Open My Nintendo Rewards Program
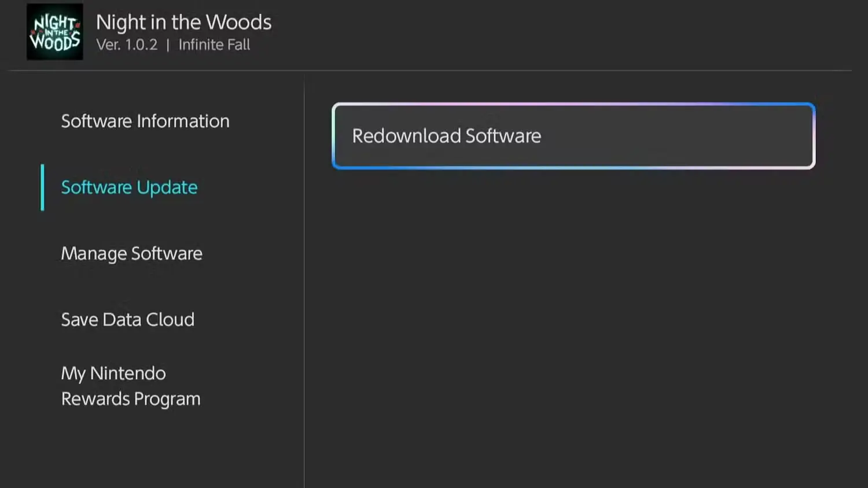The image size is (868, 488). [131, 386]
